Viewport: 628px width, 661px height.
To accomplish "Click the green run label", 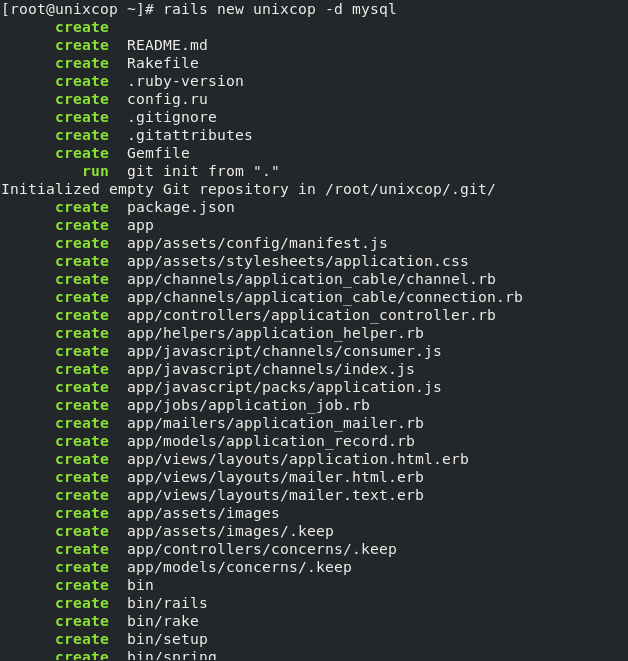I will (x=96, y=172).
